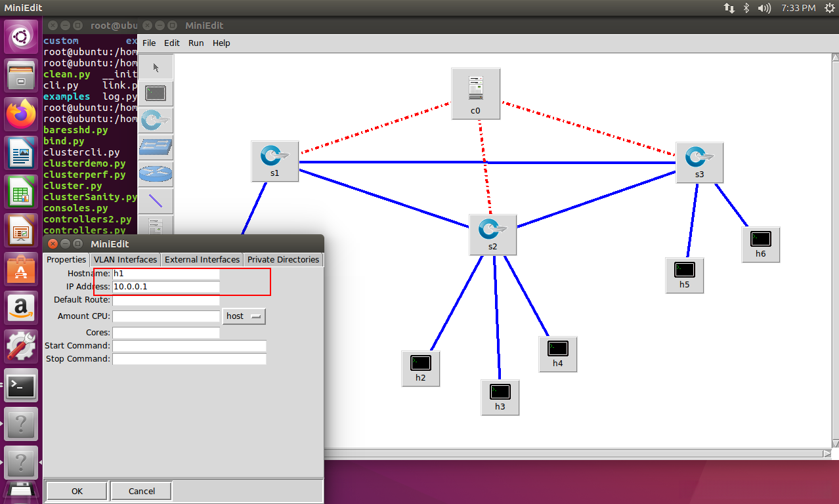Open Bluetooth indicator in top bar
The height and width of the screenshot is (504, 839).
(x=746, y=8)
